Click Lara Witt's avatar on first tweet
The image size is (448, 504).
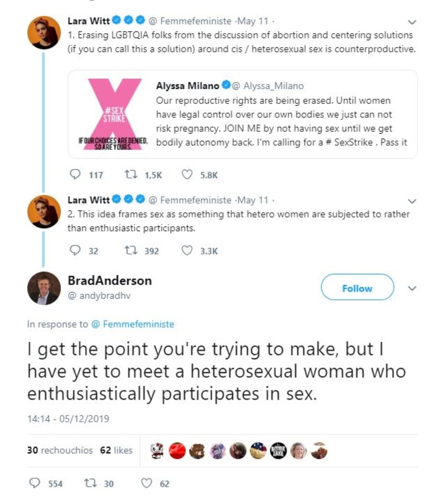(x=44, y=32)
